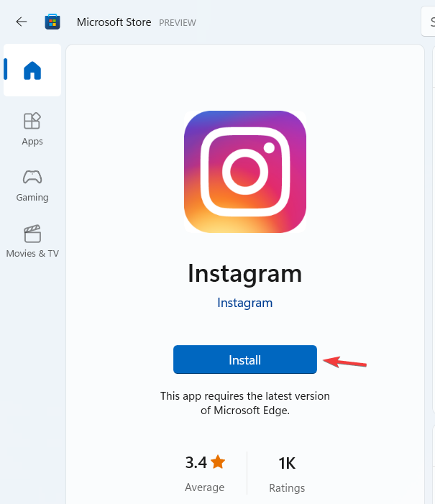Click the Movies & TV text label
The image size is (435, 504).
tap(32, 253)
